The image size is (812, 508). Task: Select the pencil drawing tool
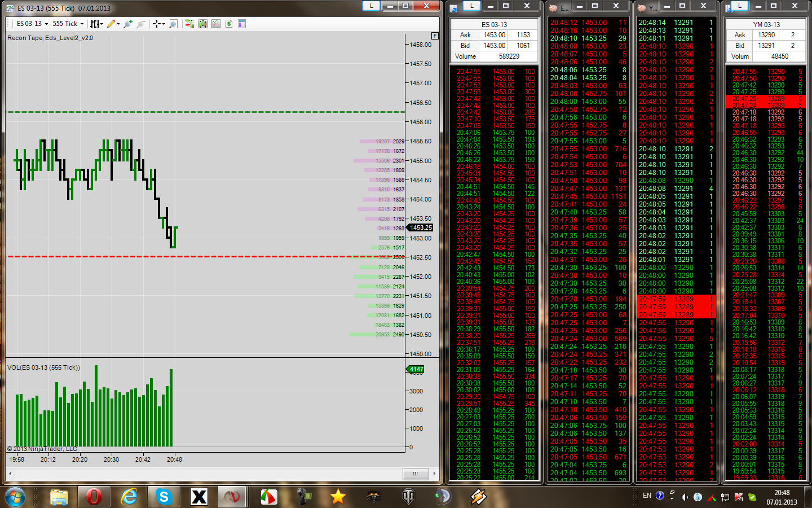111,24
